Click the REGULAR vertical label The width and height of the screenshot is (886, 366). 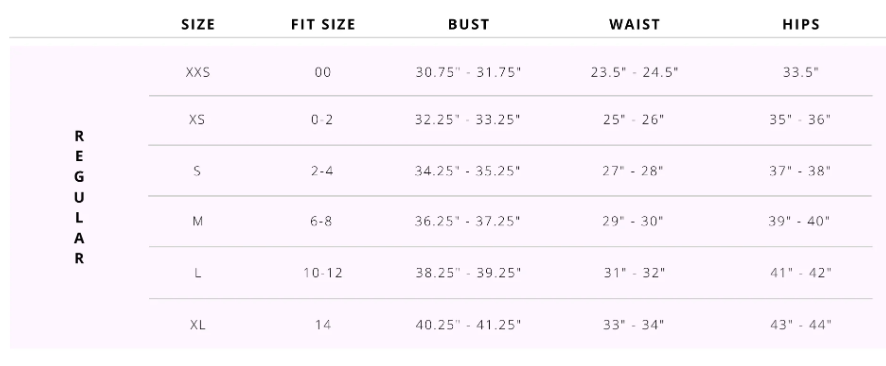[79, 197]
